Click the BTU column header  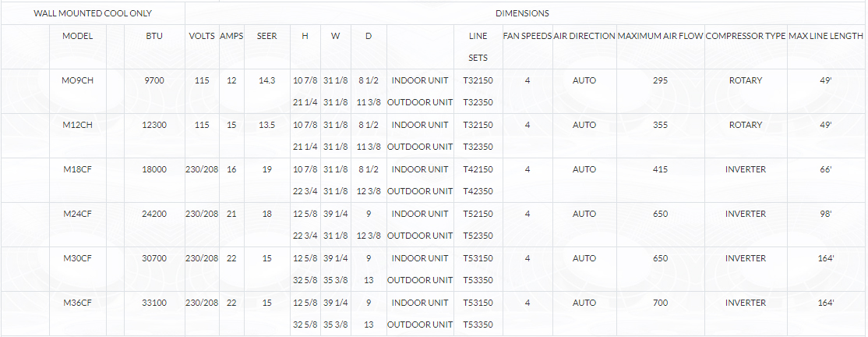[x=154, y=36]
